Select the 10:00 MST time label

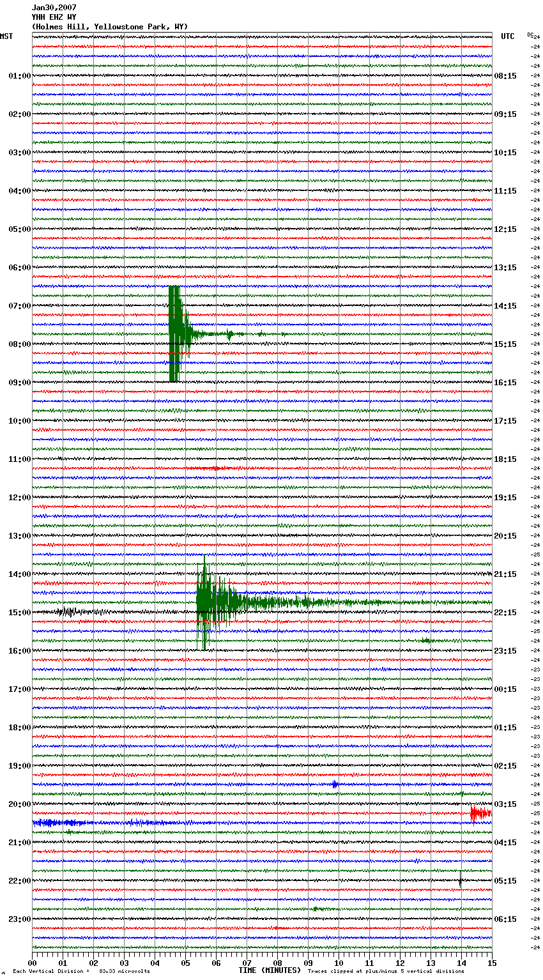tap(20, 421)
